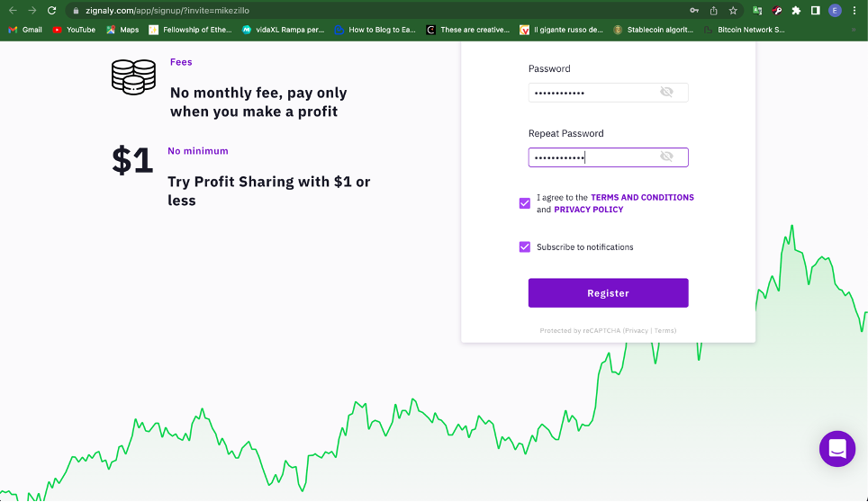This screenshot has width=868, height=502.
Task: Open the Chrome three-dot menu
Action: 854,11
